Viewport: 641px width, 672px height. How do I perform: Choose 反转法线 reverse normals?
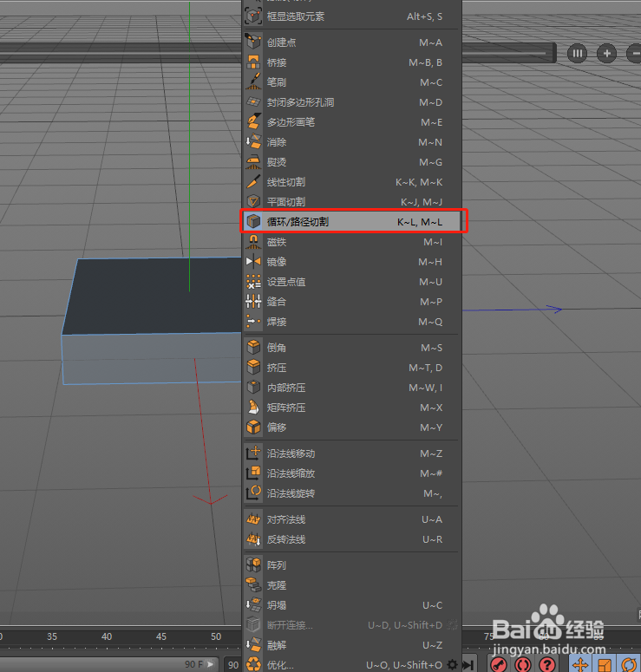[351, 539]
